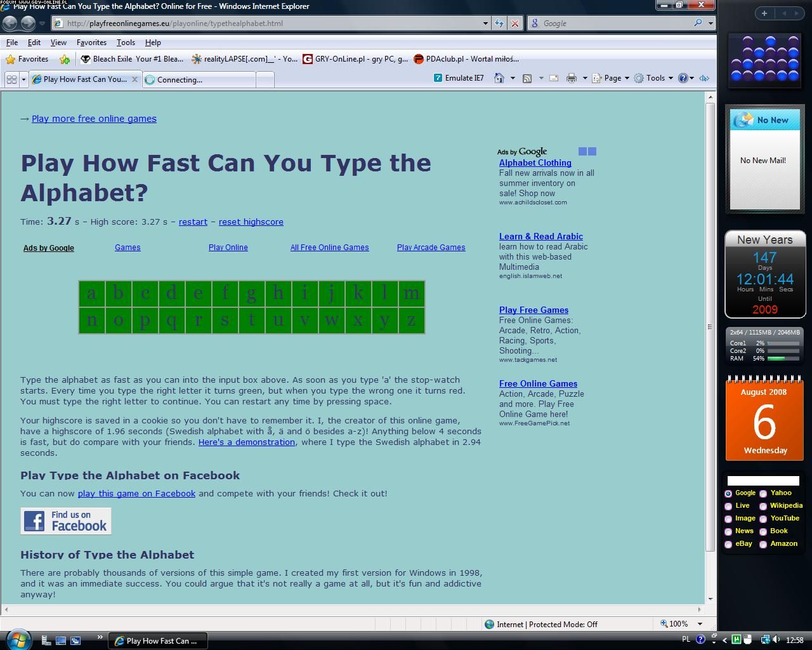Click the Show Desktop quick launch icon

pos(61,640)
